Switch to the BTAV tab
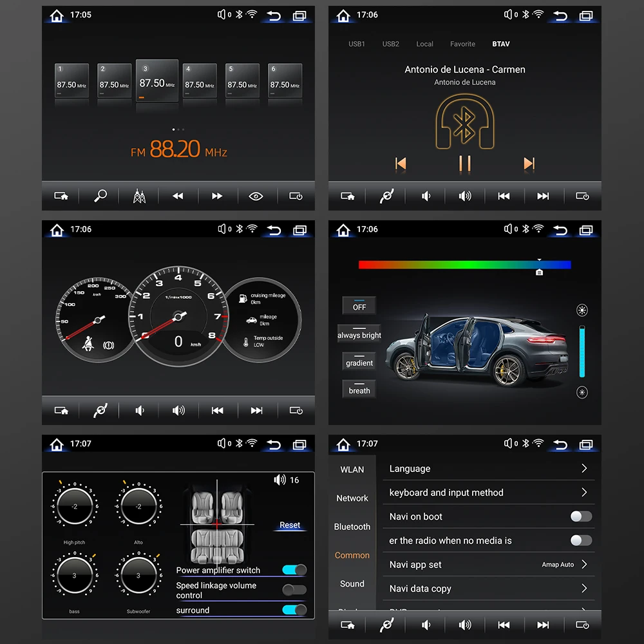 [500, 44]
